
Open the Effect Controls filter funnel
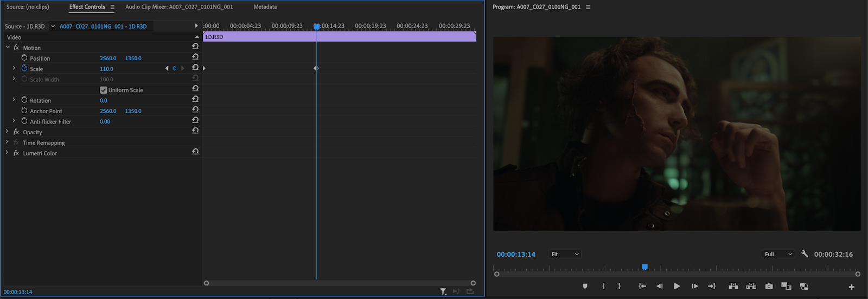pyautogui.click(x=443, y=291)
